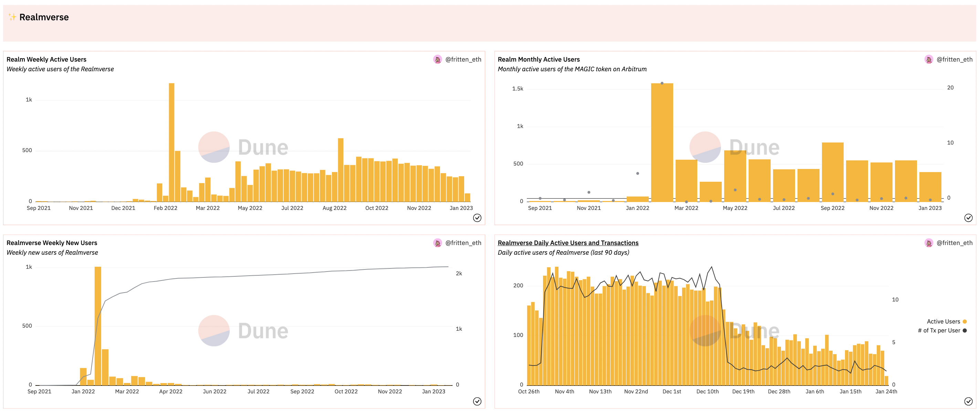Click the Aug 2022 spike bar in Weekly Active Users
Screen dimensions: 980x413
pos(341,170)
